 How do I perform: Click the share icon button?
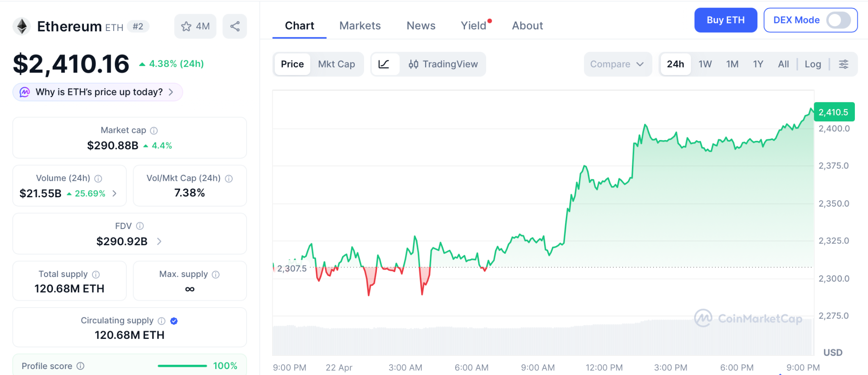(x=235, y=26)
